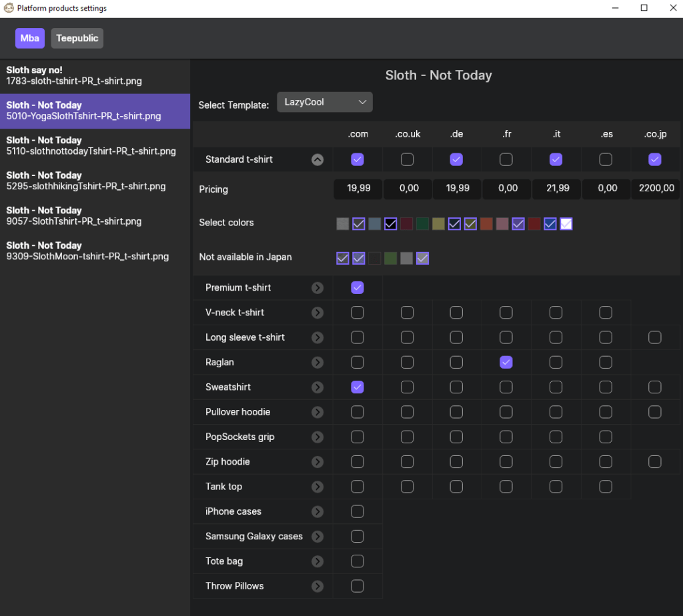Enable Standard t-shirt for .co.uk

(407, 159)
